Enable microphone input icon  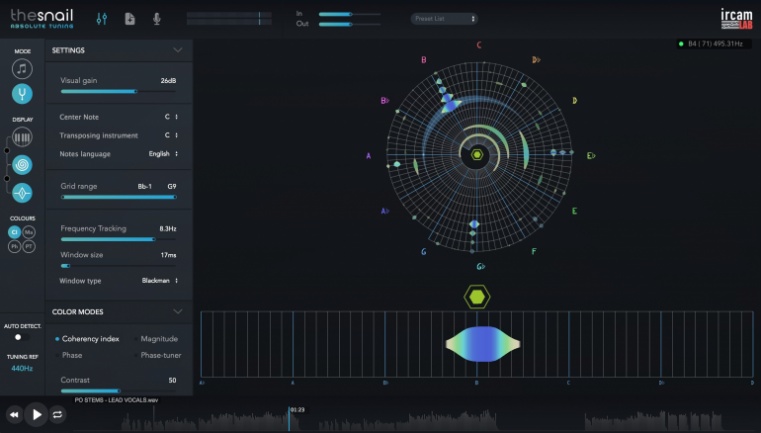pos(156,19)
